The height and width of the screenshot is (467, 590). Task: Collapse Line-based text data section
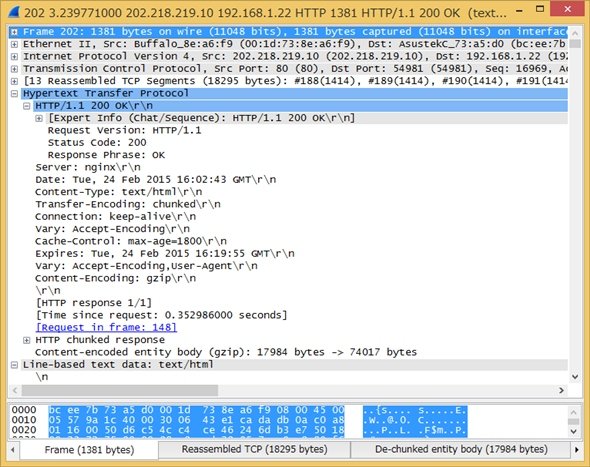click(14, 365)
